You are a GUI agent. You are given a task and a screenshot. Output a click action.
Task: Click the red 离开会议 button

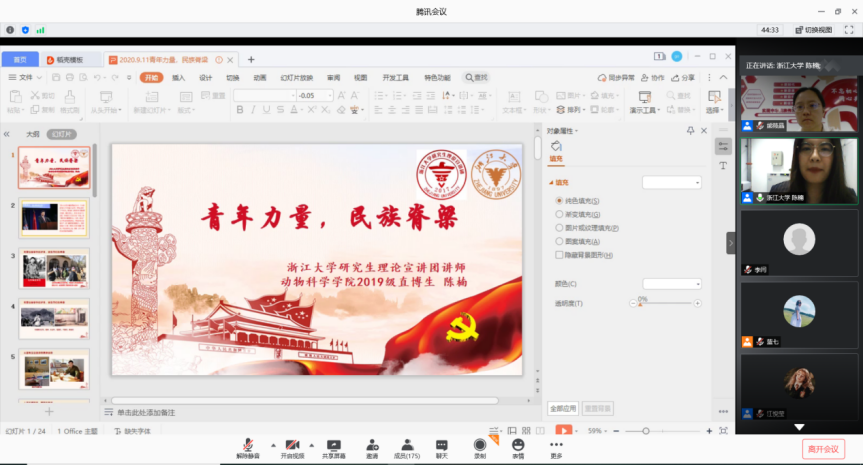(823, 449)
